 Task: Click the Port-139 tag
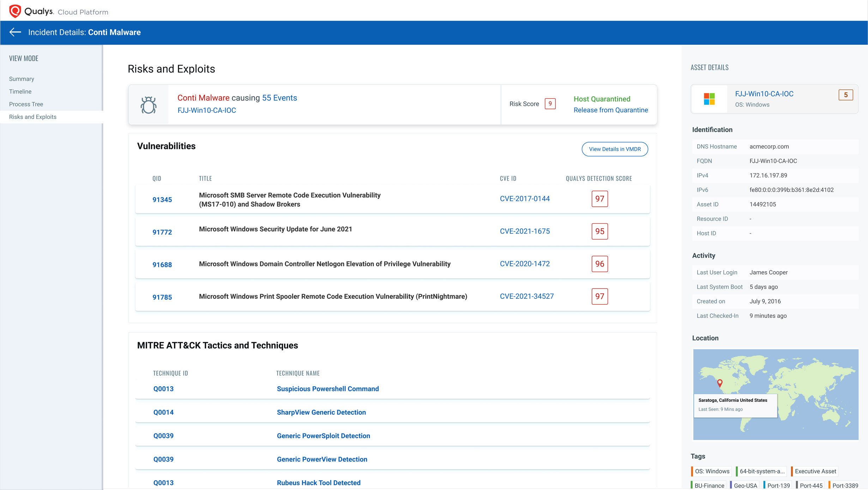point(777,485)
